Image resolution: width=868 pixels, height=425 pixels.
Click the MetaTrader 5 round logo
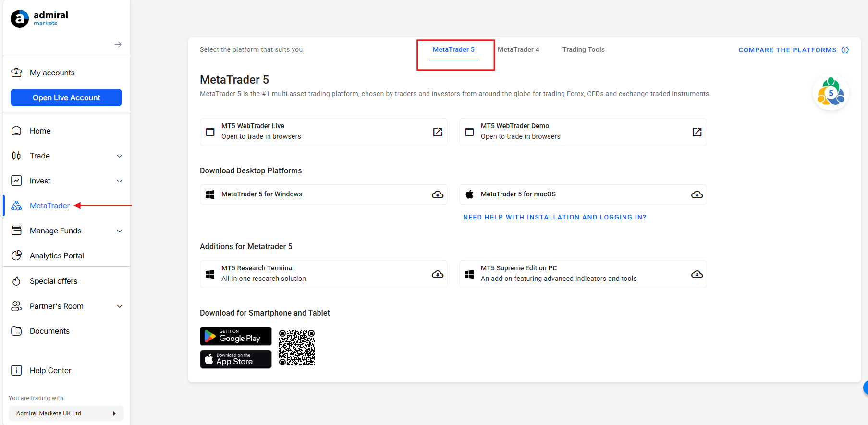(831, 92)
